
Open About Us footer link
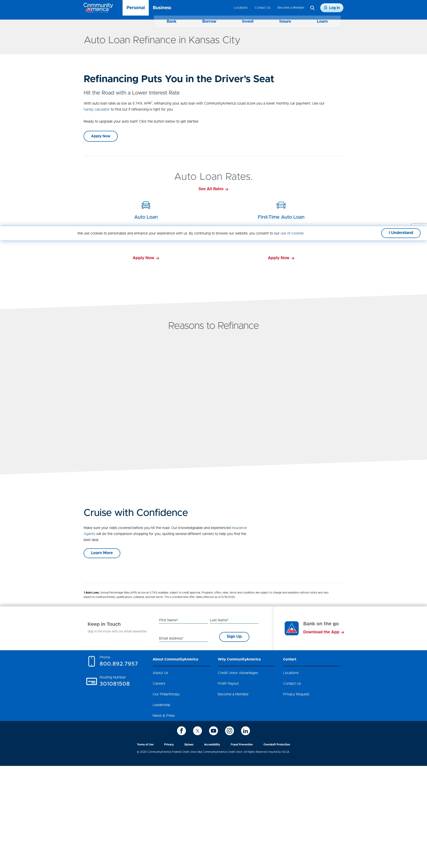[x=160, y=673]
